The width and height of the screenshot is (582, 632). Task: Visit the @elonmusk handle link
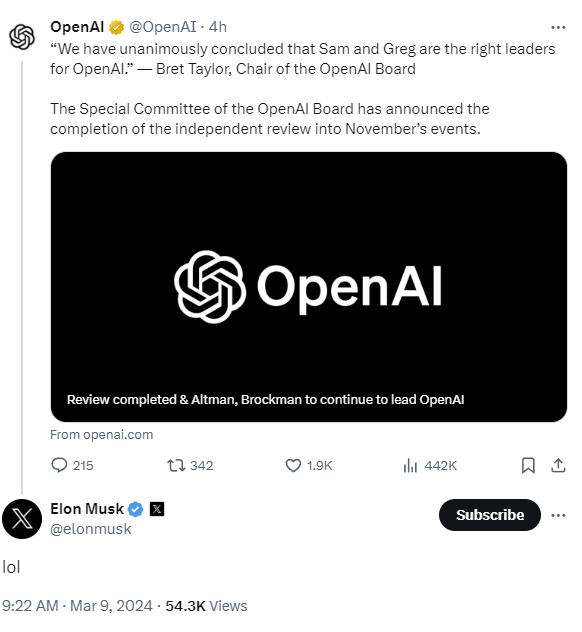tap(91, 529)
